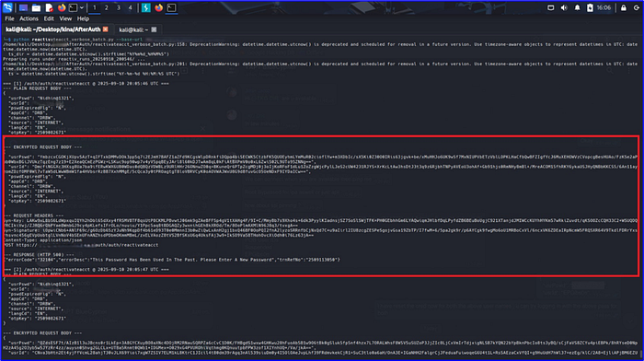This screenshot has height=361, width=644.
Task: Click the 16:06 clock
Action: click(x=604, y=7)
